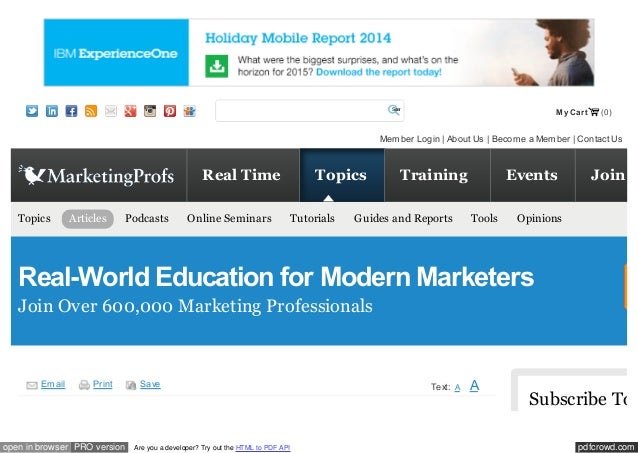This screenshot has height=453, width=638.
Task: Click the Real-World Education for Modern Marketers banner
Action: tap(276, 277)
